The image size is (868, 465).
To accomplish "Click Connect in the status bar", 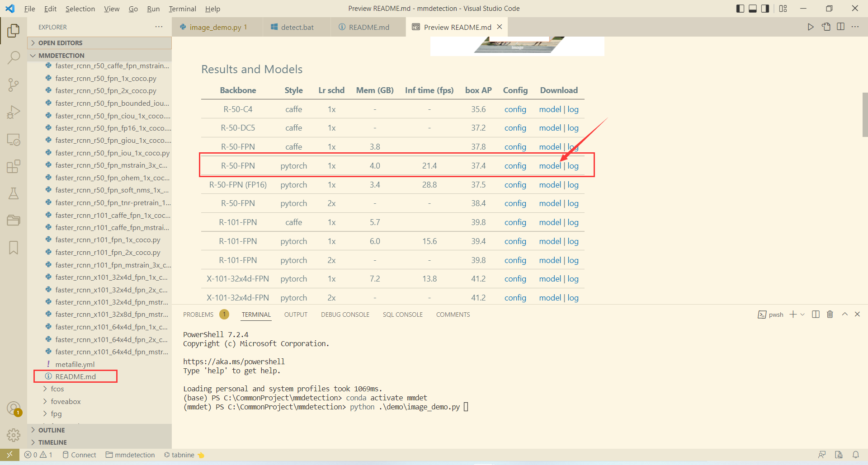I will pos(80,455).
